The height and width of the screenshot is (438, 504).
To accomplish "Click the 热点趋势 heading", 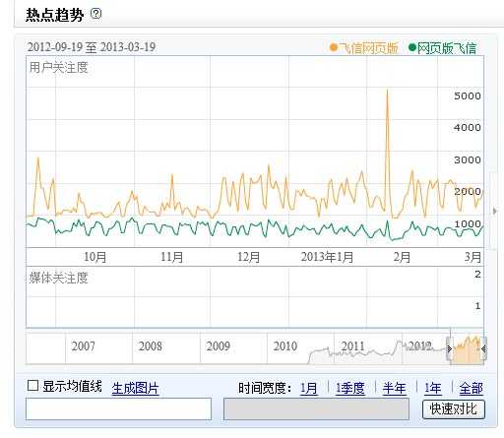I will coord(55,15).
